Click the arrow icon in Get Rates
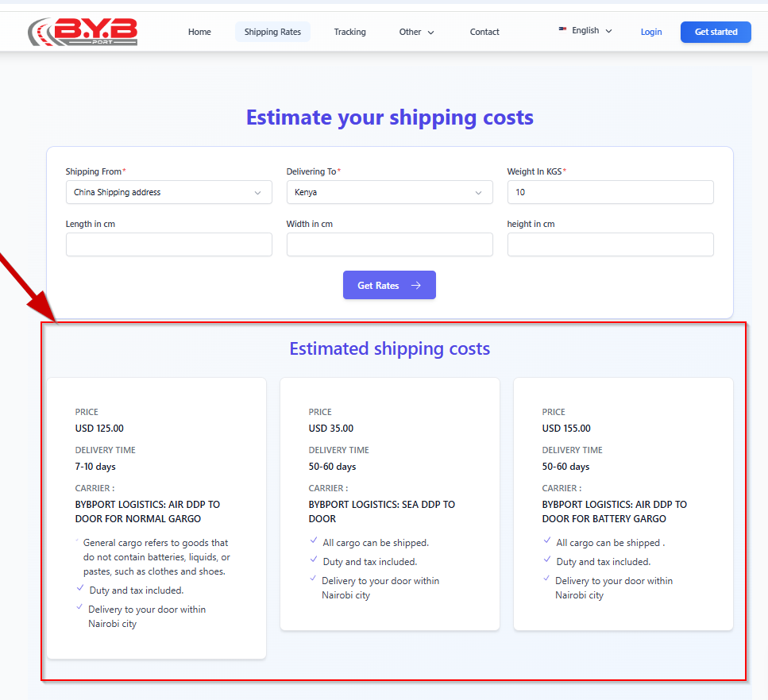 point(416,286)
